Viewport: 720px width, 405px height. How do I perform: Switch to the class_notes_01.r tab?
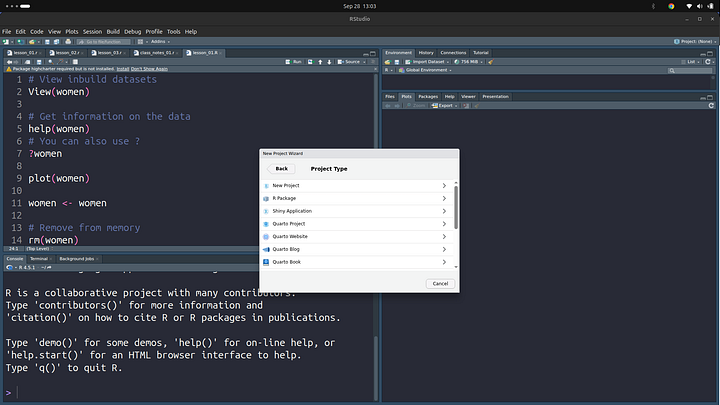(x=157, y=53)
